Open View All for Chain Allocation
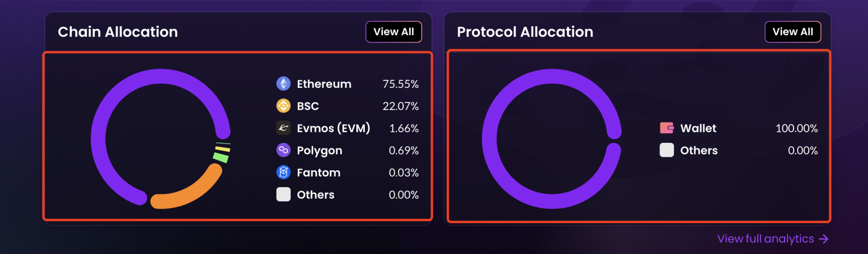The width and height of the screenshot is (868, 254). [x=393, y=32]
